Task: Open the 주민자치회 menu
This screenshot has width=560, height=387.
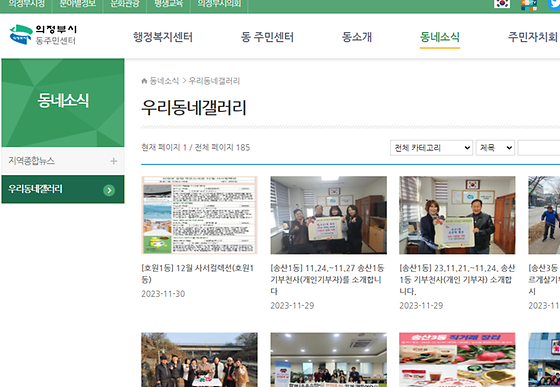Action: [x=532, y=37]
